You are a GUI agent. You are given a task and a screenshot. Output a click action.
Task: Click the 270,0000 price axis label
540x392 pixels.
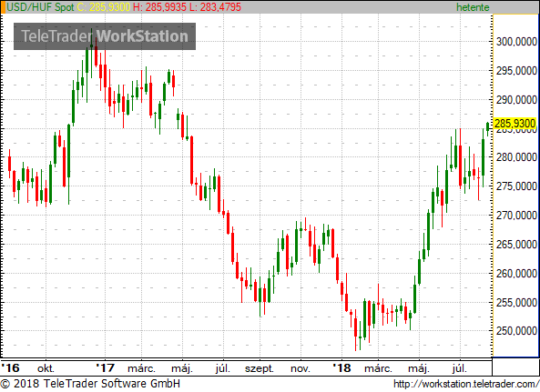pyautogui.click(x=516, y=216)
